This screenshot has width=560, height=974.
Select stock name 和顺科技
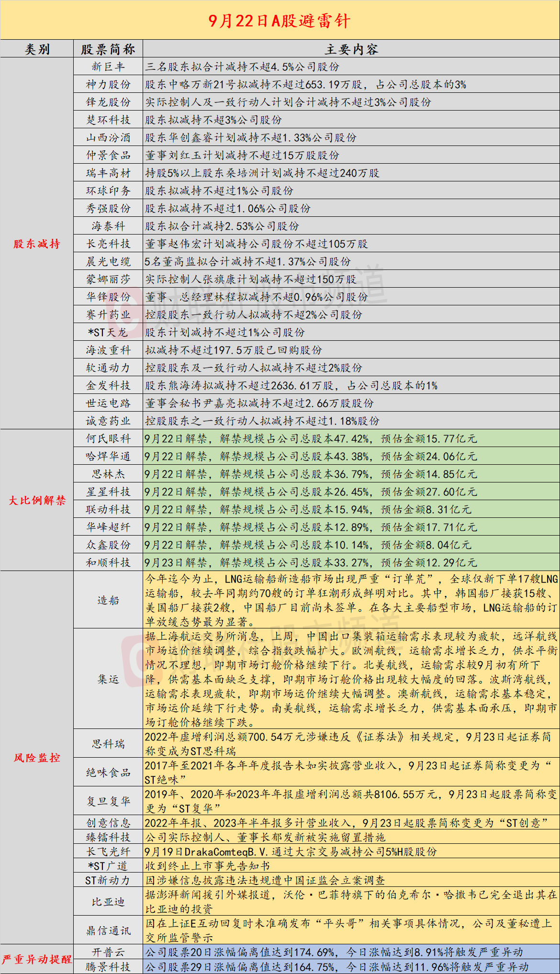108,563
